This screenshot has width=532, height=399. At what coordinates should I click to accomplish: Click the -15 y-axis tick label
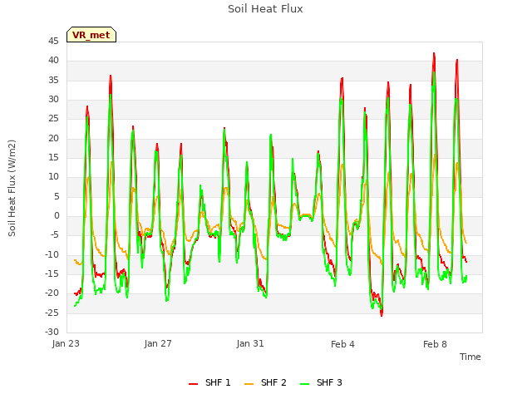coord(52,273)
